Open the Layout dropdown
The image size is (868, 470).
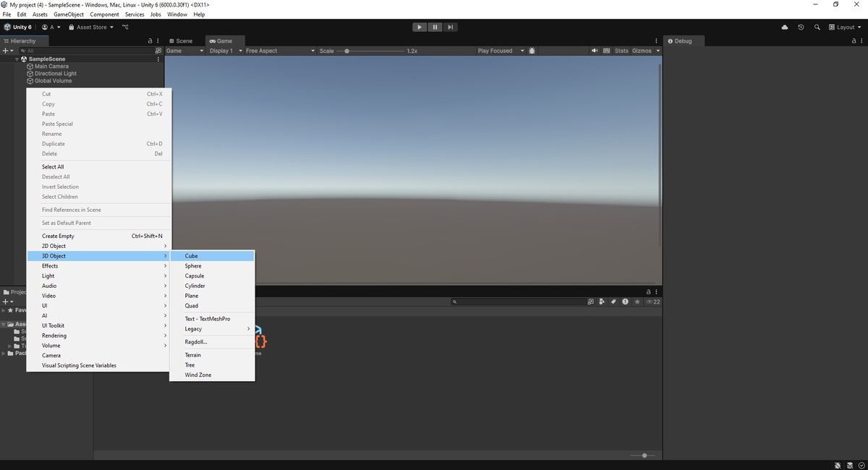(845, 27)
